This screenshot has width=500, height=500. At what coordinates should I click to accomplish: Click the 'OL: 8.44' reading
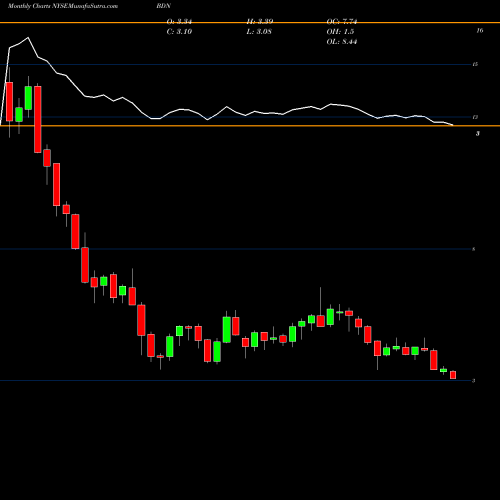point(342,42)
